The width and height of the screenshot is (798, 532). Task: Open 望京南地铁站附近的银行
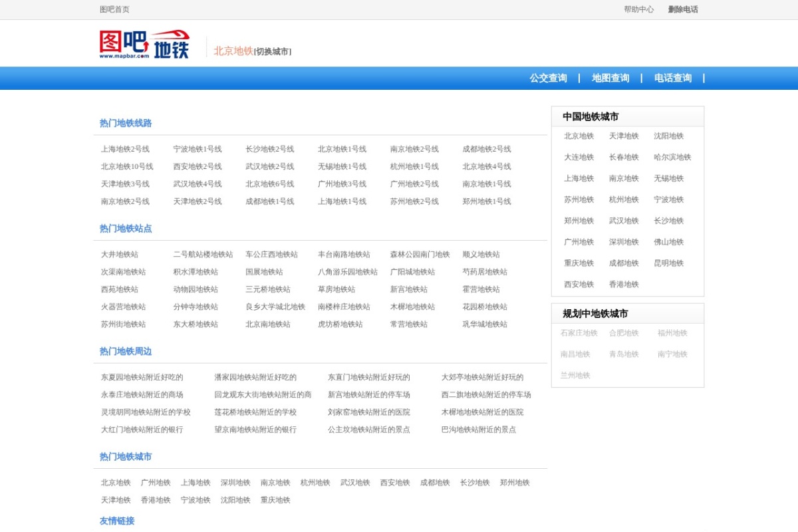point(255,430)
